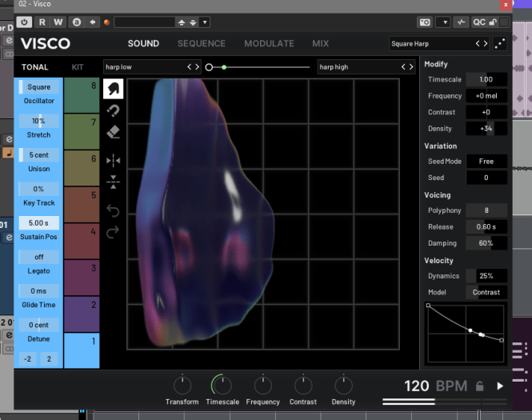Toggle the Legato off setting
532x420 pixels.
38,258
